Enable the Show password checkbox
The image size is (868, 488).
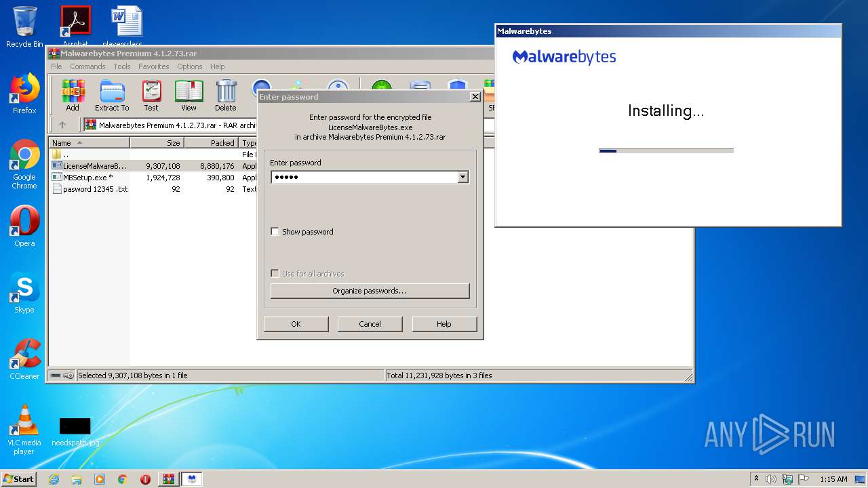coord(275,232)
